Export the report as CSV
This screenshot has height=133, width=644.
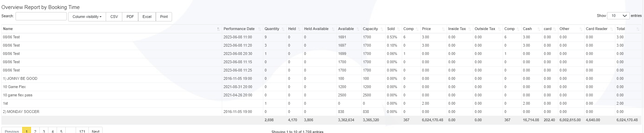point(114,17)
